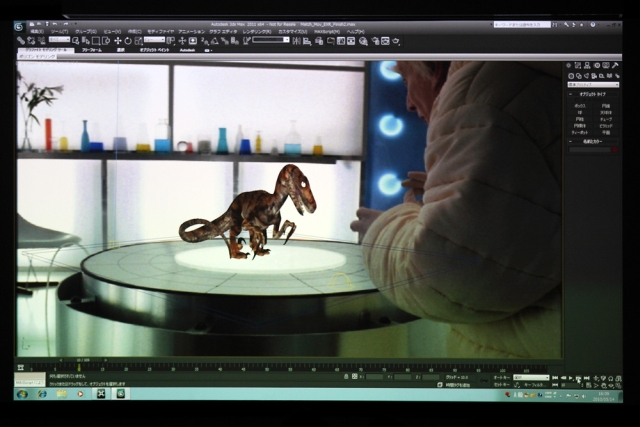
Task: Open the Schematic View icon
Action: [x=351, y=41]
